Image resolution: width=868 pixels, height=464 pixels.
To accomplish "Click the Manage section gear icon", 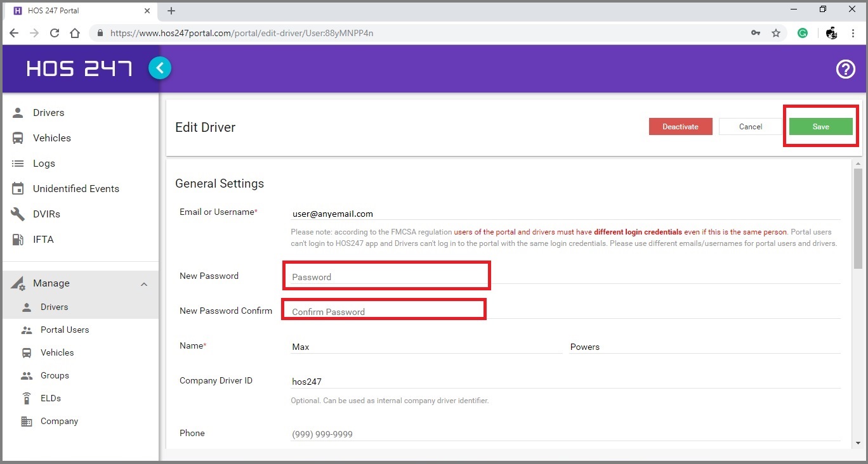I will [x=18, y=283].
